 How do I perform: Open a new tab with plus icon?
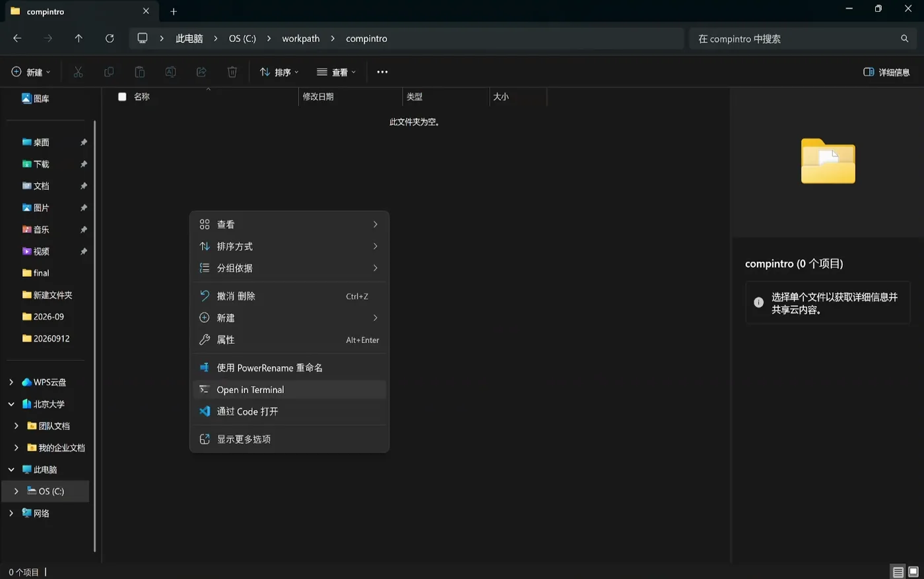pos(174,11)
